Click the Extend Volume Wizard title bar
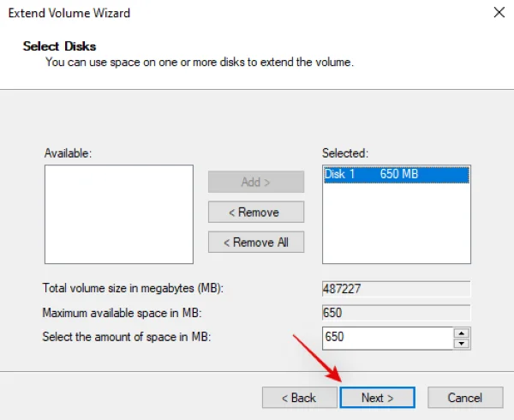Image resolution: width=514 pixels, height=420 pixels. coord(214,13)
